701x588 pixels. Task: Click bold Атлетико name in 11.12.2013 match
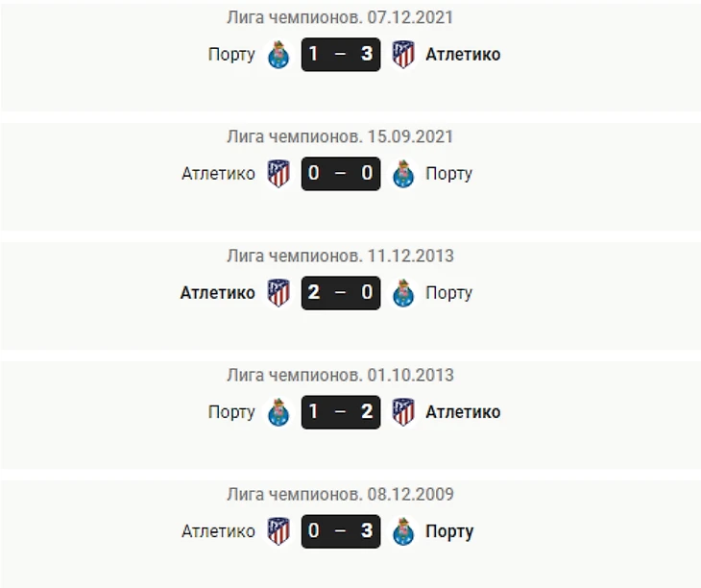click(218, 293)
